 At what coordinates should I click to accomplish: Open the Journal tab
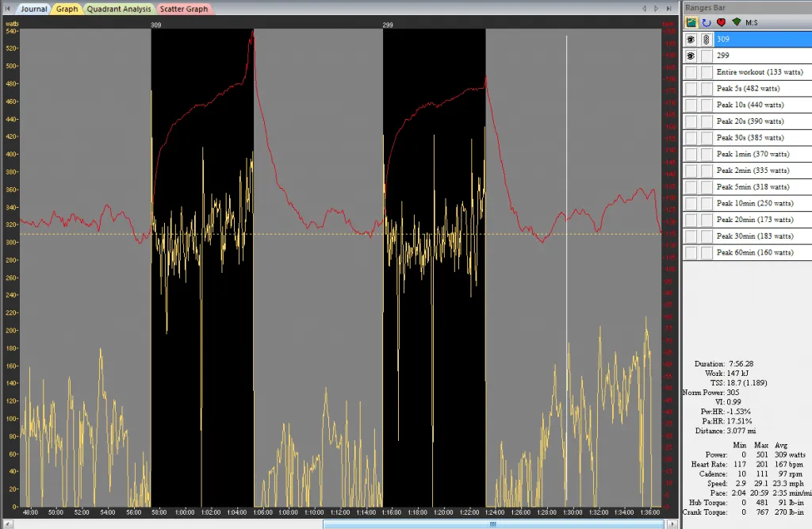click(x=33, y=9)
